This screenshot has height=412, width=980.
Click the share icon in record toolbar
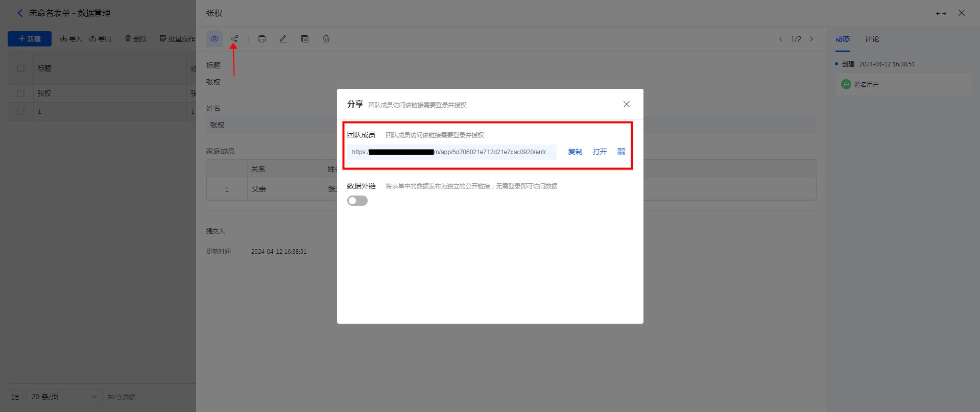point(234,39)
